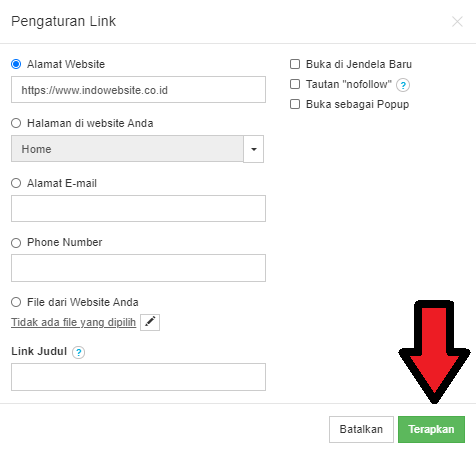Click the green Terapkan button
The width and height of the screenshot is (476, 455).
tap(431, 429)
